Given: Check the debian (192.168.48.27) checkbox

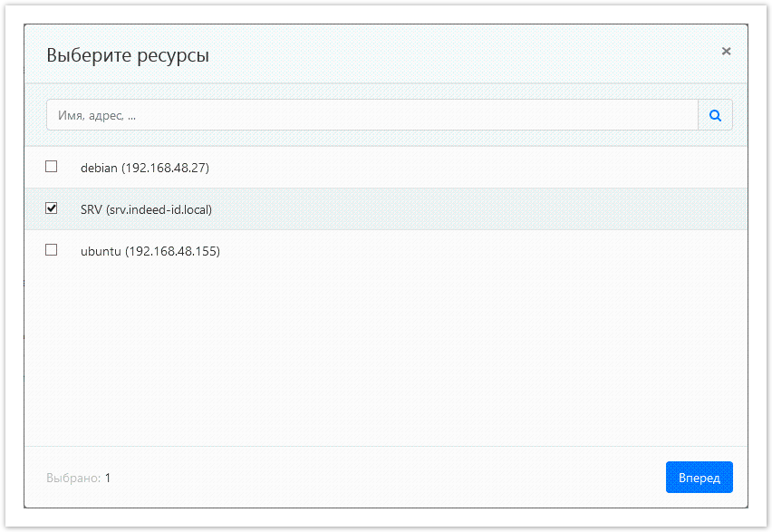Looking at the screenshot, I should tap(51, 167).
